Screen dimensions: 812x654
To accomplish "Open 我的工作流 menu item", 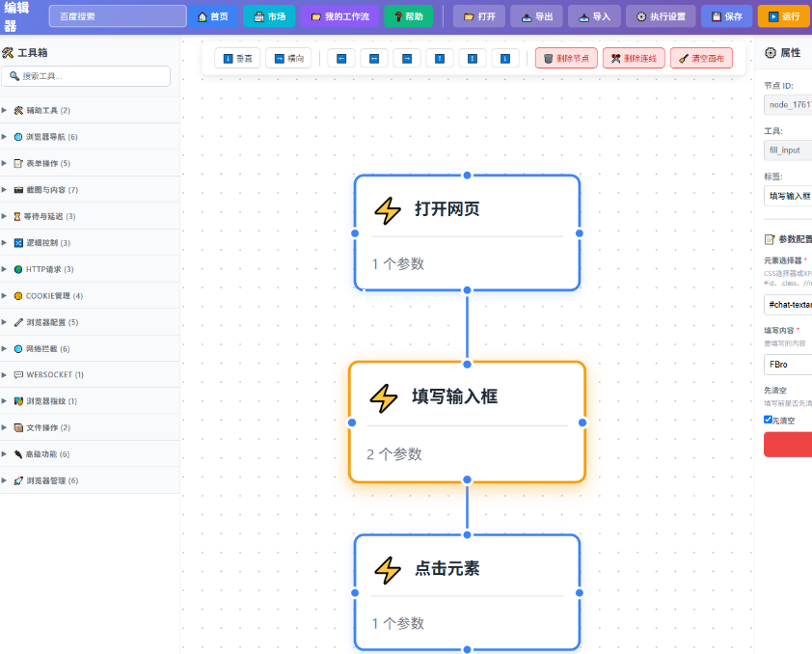I will click(339, 16).
